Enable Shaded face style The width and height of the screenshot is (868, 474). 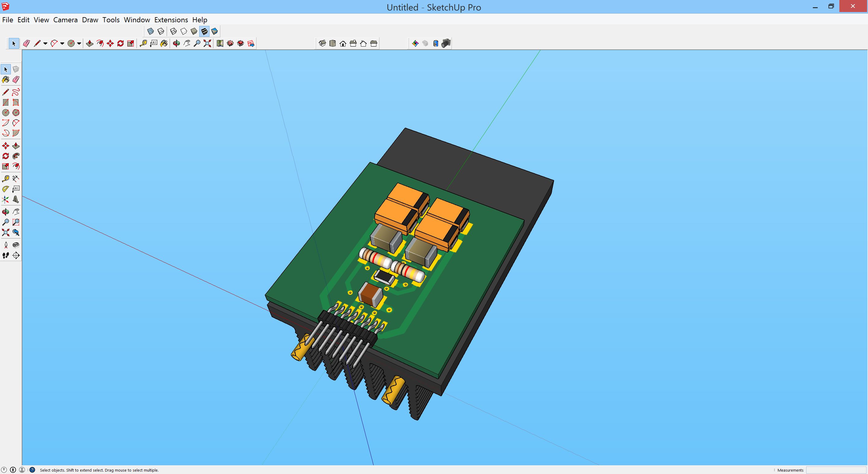click(x=194, y=31)
